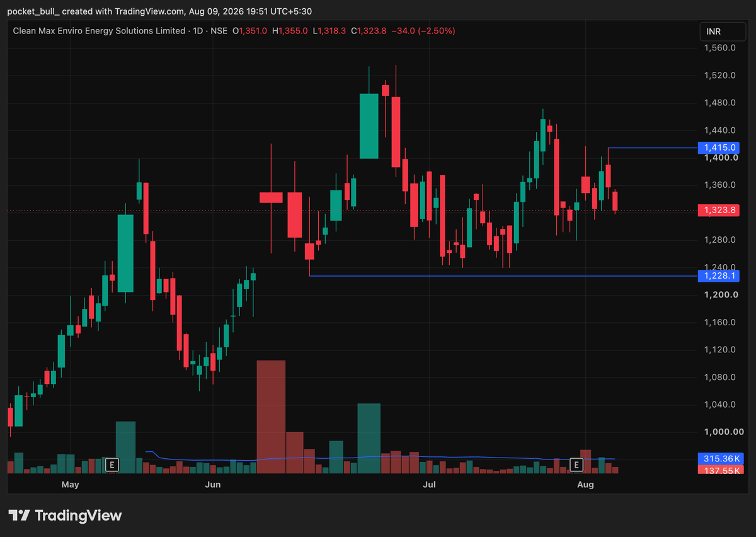756x537 pixels.
Task: Click the symbol title Clean Max Enviro Energy
Action: tap(100, 30)
